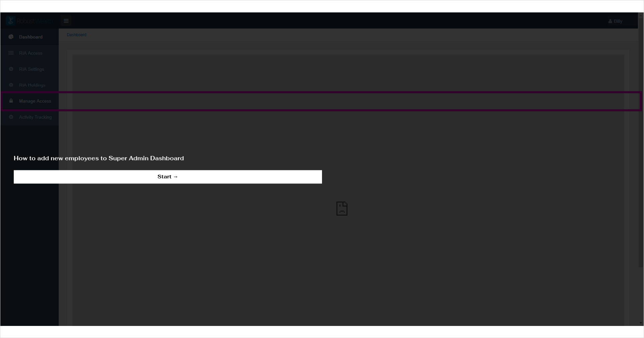Click the Robust Wealth logo
Viewport: 644px width, 338px height.
coord(30,21)
